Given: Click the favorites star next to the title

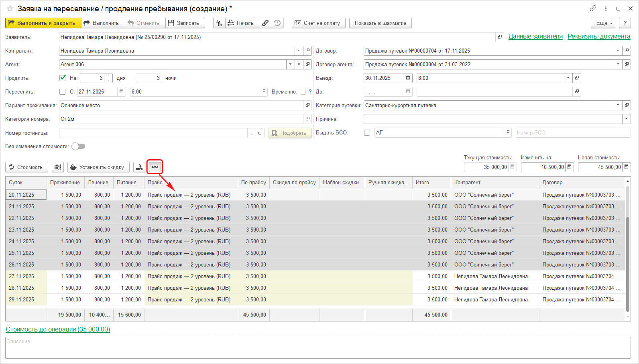Looking at the screenshot, I should [10, 8].
